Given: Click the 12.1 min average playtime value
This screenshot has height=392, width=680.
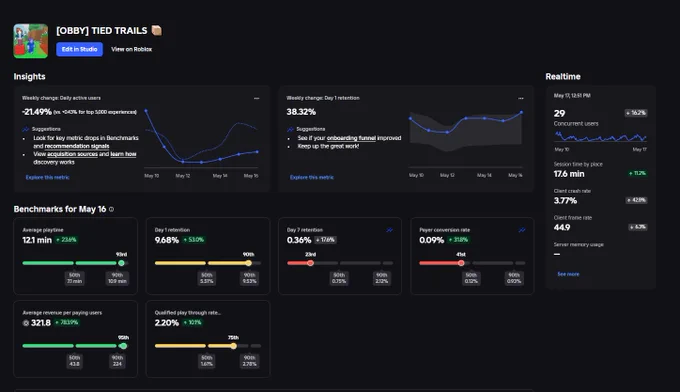Looking at the screenshot, I should pyautogui.click(x=37, y=240).
